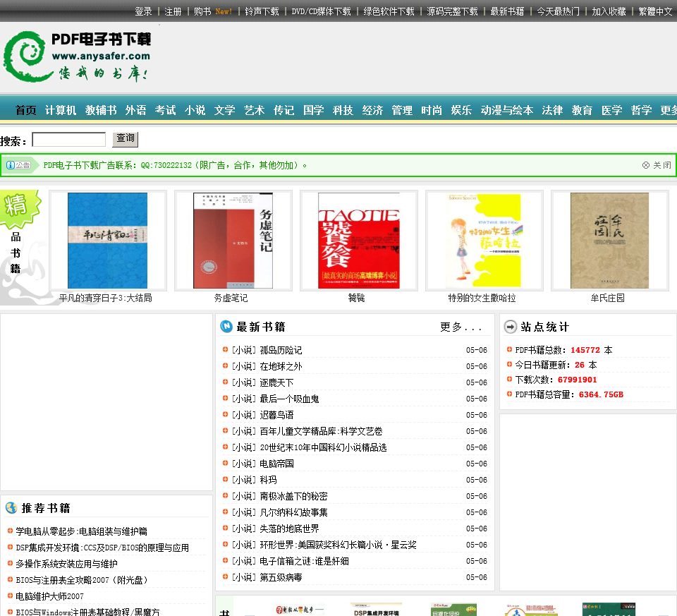Open 多操作系统安装应用与维护
Screen dimensions: 677x616
coord(66,564)
